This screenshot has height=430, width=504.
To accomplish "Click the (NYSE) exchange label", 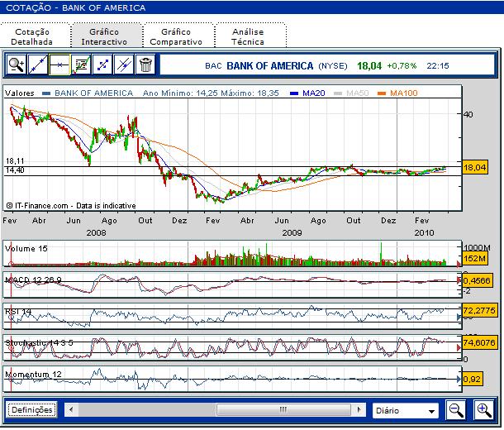I will pyautogui.click(x=333, y=66).
